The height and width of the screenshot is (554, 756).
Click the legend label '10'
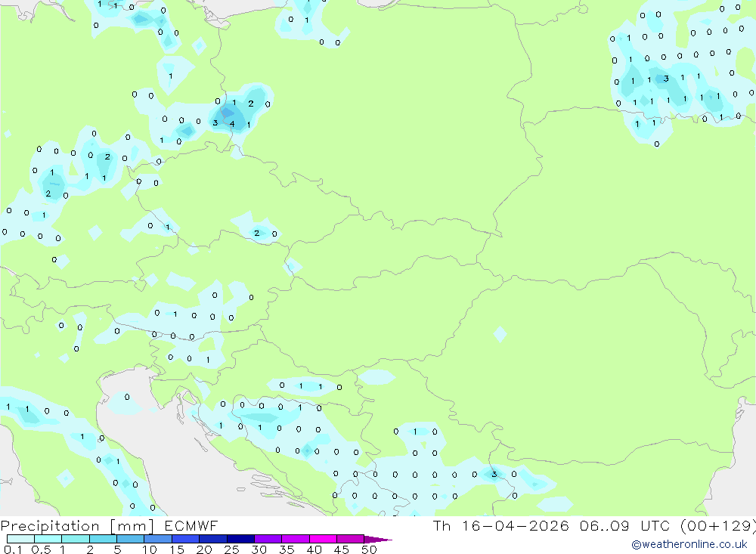pos(150,549)
